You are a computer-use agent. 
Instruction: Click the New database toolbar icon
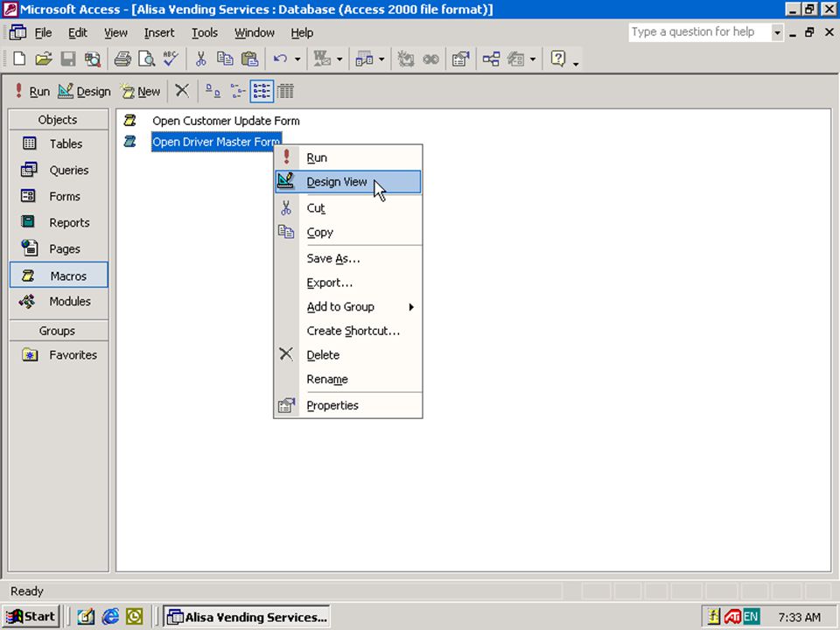(x=19, y=59)
